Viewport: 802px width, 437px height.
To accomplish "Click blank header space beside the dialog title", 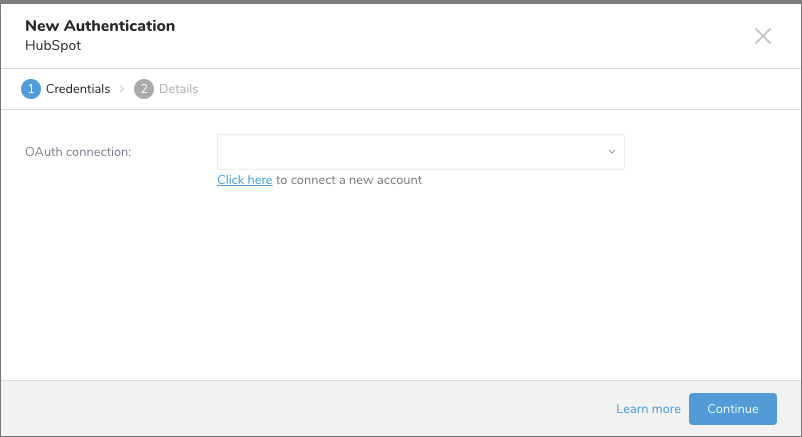I will pyautogui.click(x=450, y=35).
